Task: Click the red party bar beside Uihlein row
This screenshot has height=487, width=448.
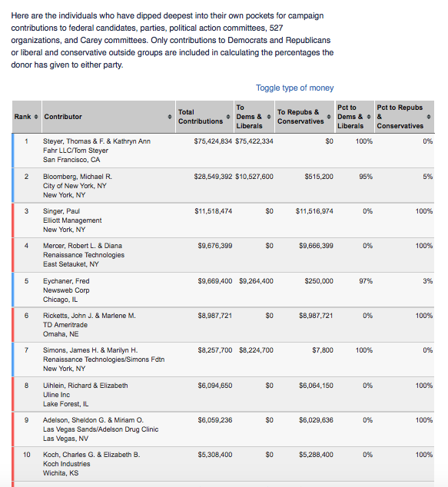Action: (13, 395)
